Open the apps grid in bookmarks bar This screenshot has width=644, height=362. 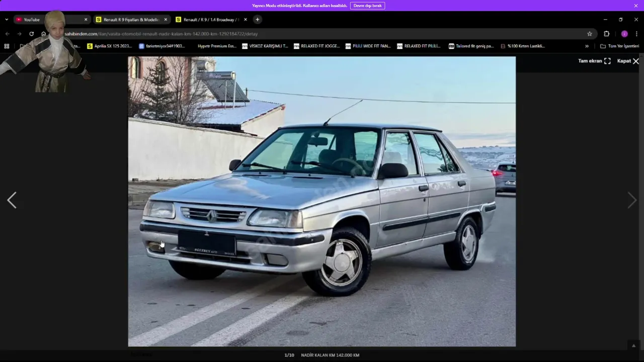click(7, 46)
